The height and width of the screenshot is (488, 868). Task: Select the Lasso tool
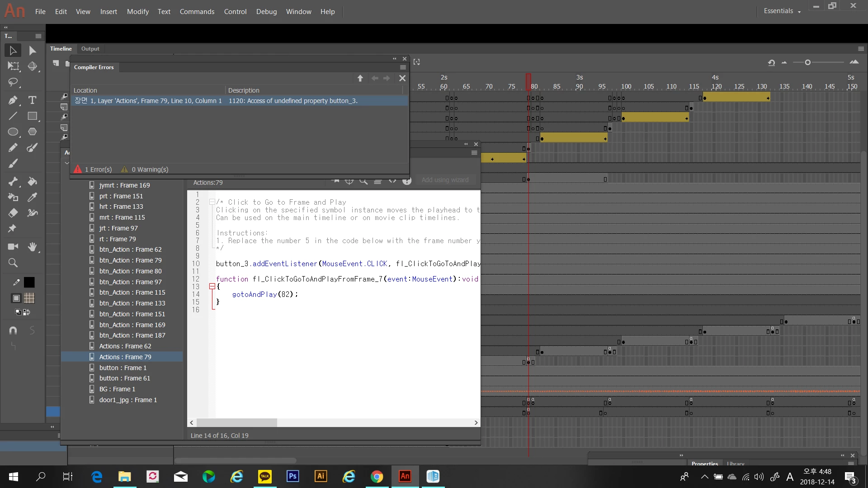pyautogui.click(x=13, y=82)
